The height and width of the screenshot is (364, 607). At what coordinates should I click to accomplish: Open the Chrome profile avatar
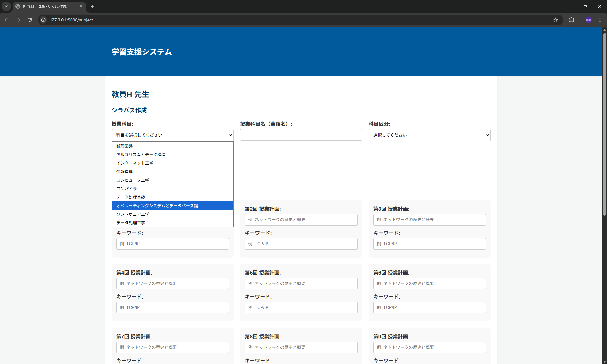pyautogui.click(x=588, y=20)
